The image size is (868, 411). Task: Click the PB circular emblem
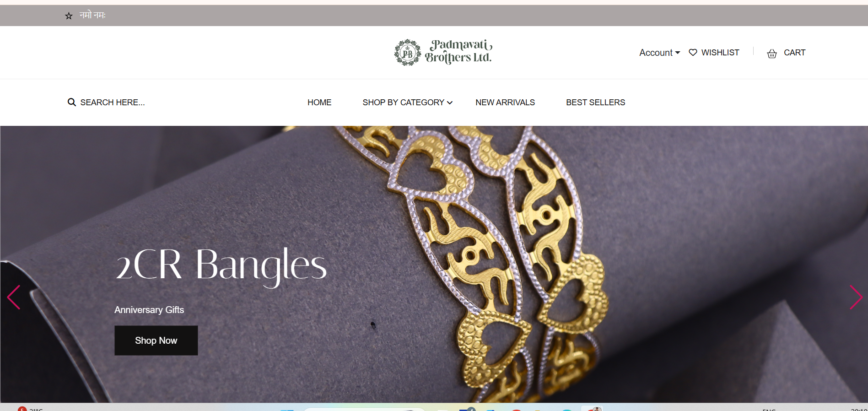coord(408,53)
